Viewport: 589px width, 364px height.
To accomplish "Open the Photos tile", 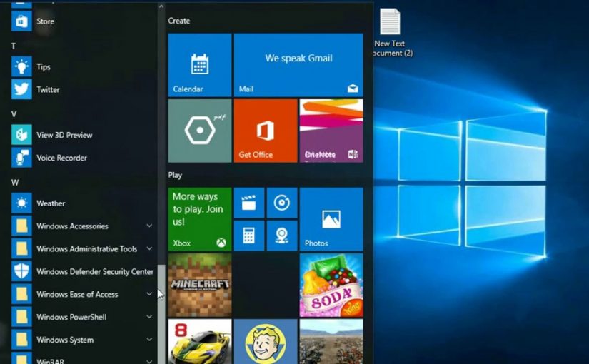I will [x=331, y=219].
